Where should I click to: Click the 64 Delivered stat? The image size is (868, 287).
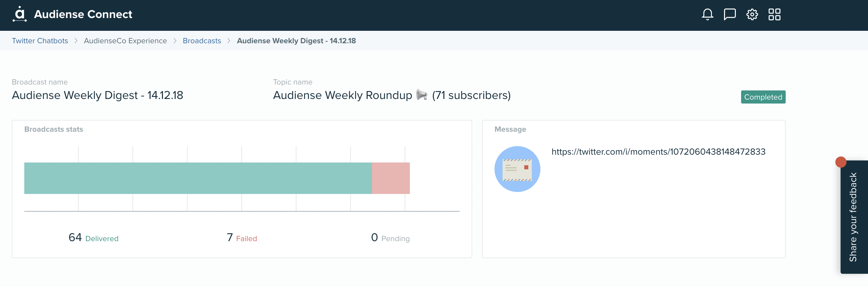click(93, 238)
